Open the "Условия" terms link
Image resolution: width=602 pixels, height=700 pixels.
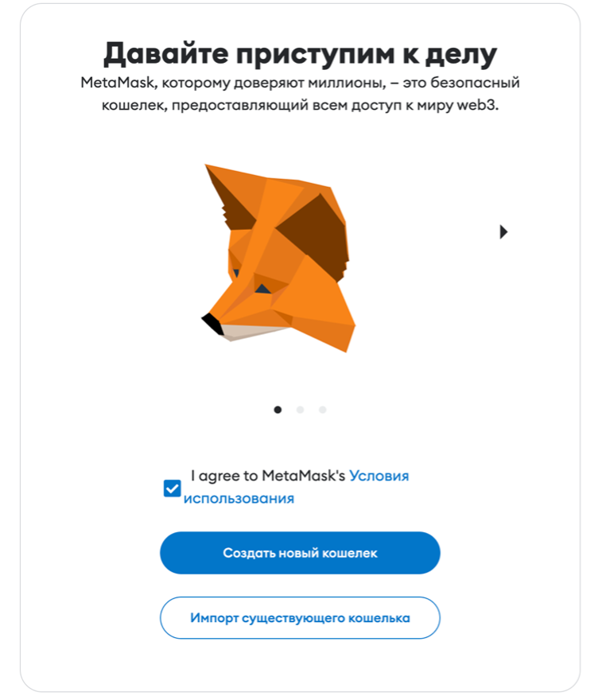pos(379,476)
